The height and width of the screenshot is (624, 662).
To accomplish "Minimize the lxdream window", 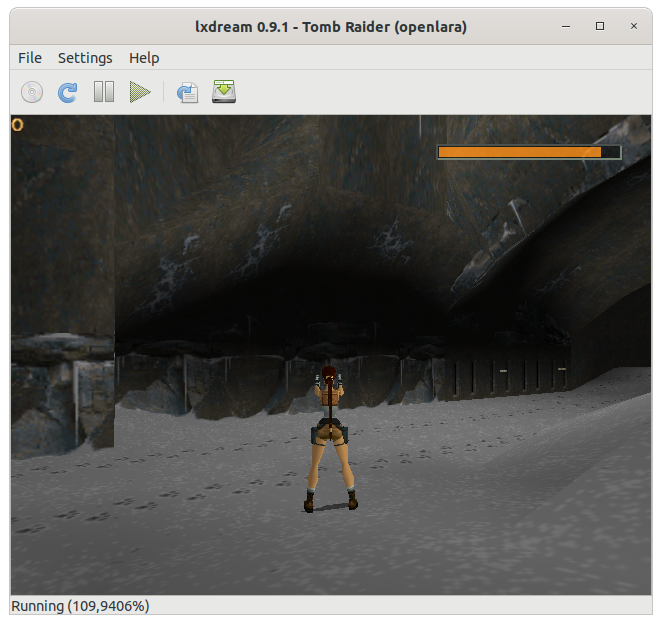I will (x=566, y=26).
